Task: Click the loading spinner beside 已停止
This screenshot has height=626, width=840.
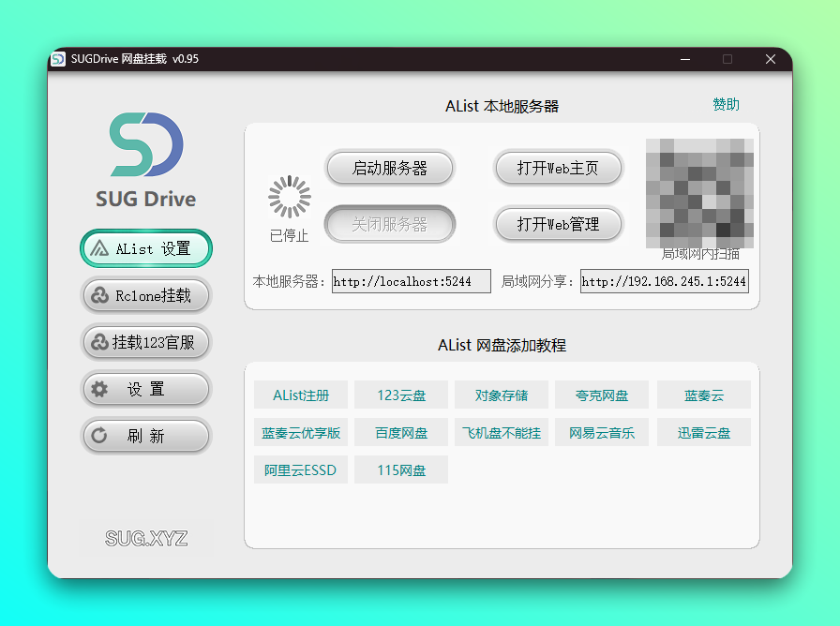Action: tap(289, 197)
